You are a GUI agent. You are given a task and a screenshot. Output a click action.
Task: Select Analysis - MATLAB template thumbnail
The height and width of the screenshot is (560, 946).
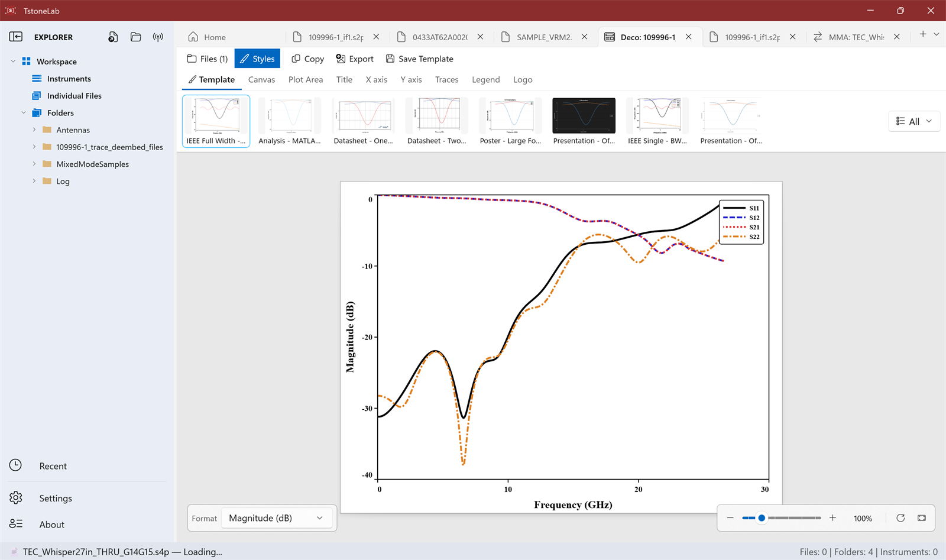[290, 121]
